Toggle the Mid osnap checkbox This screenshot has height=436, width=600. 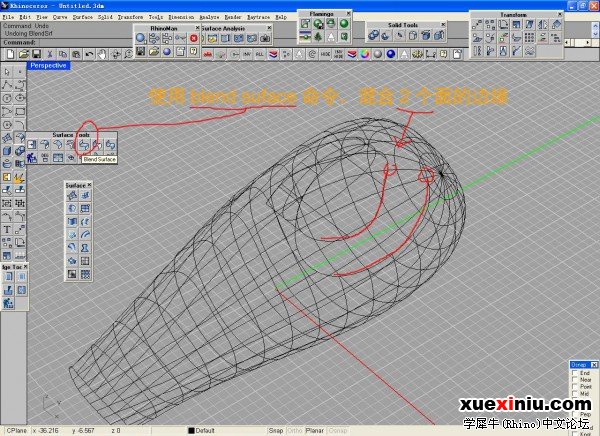pos(574,394)
